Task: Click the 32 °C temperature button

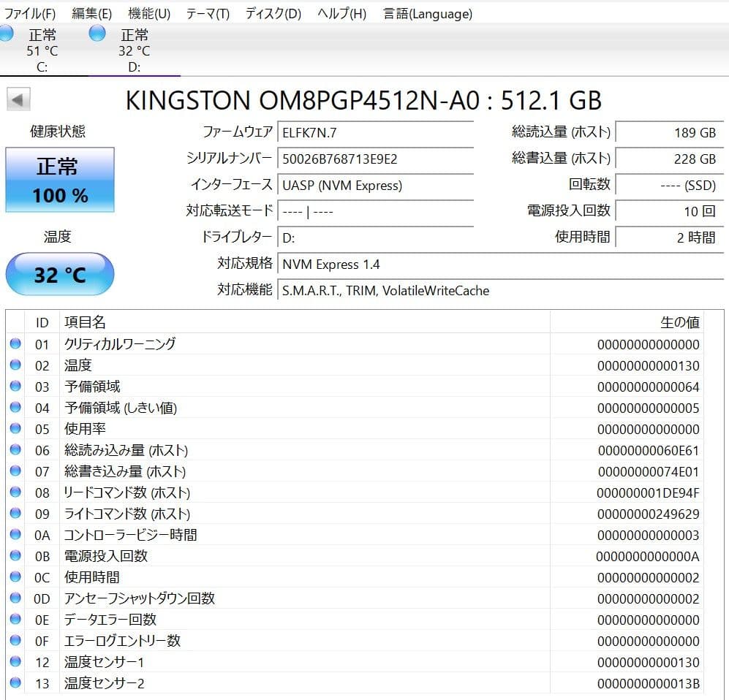Action: click(x=60, y=274)
